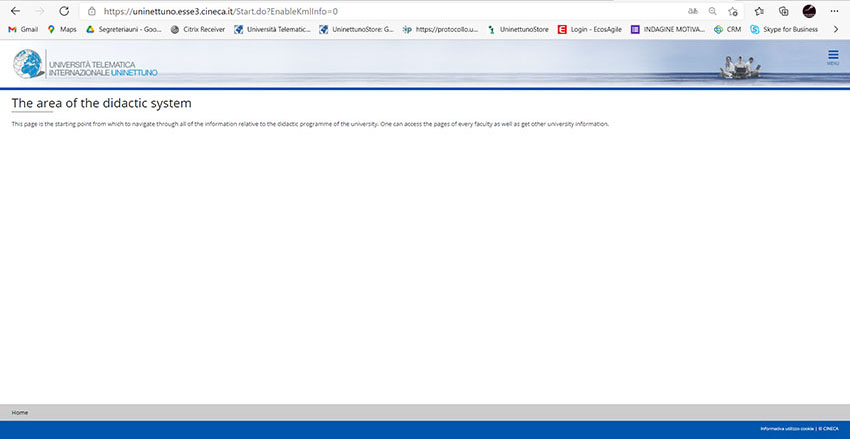
Task: Open the browser profile avatar
Action: pyautogui.click(x=809, y=11)
